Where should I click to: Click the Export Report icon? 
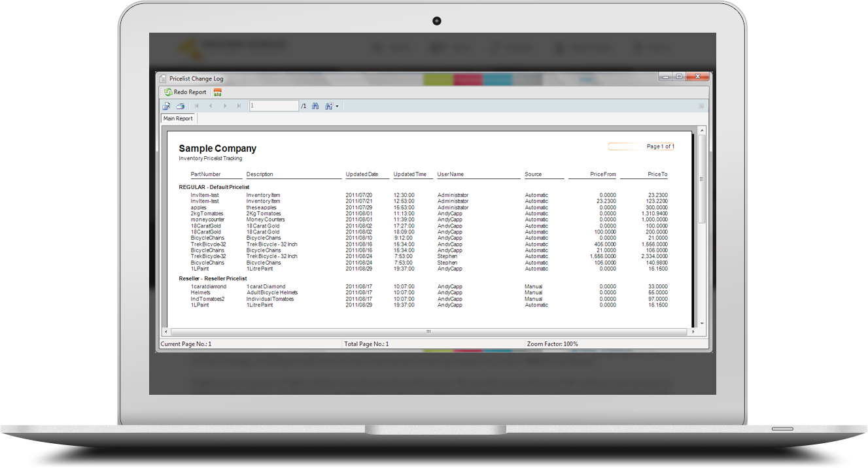tap(167, 106)
